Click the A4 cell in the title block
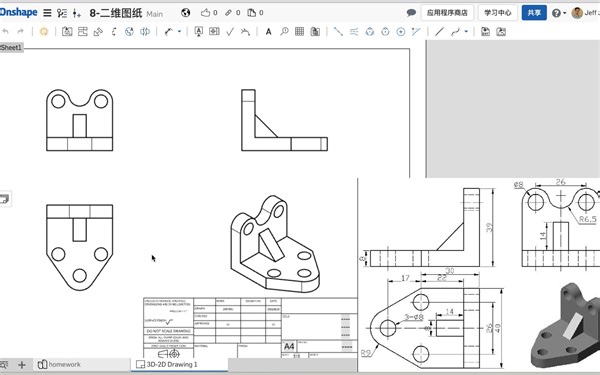 point(289,347)
